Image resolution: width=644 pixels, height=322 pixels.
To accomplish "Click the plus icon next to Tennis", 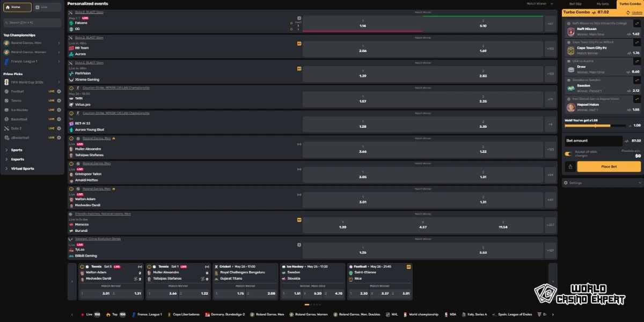I will pyautogui.click(x=59, y=100).
